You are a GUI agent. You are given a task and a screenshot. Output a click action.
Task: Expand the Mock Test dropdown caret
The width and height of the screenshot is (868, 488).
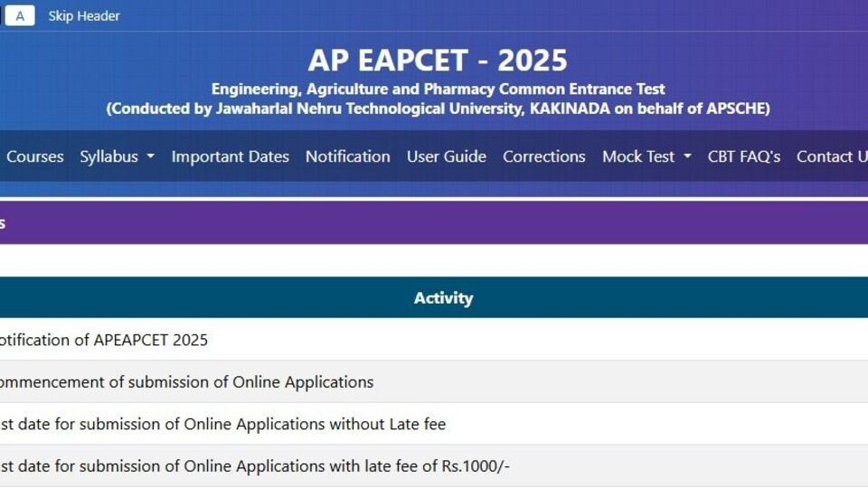coord(687,156)
